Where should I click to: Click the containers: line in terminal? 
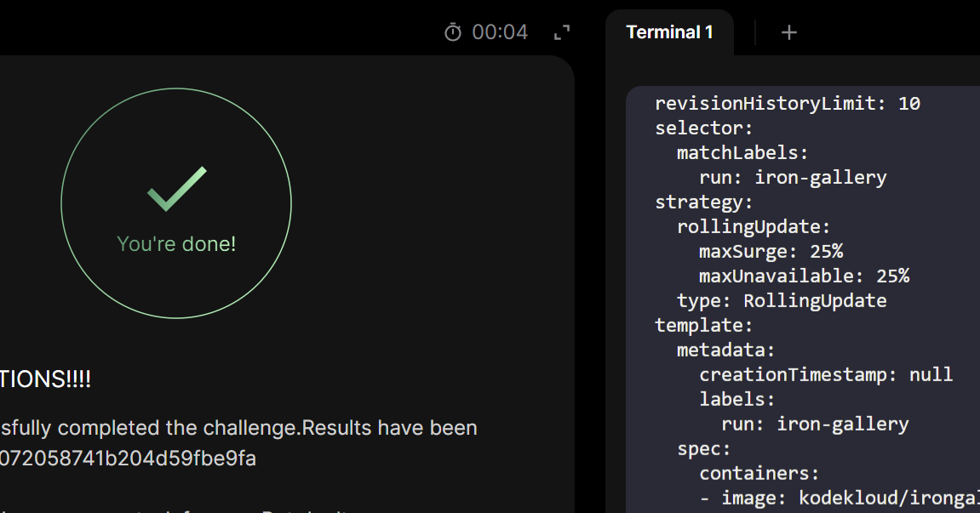tap(759, 473)
